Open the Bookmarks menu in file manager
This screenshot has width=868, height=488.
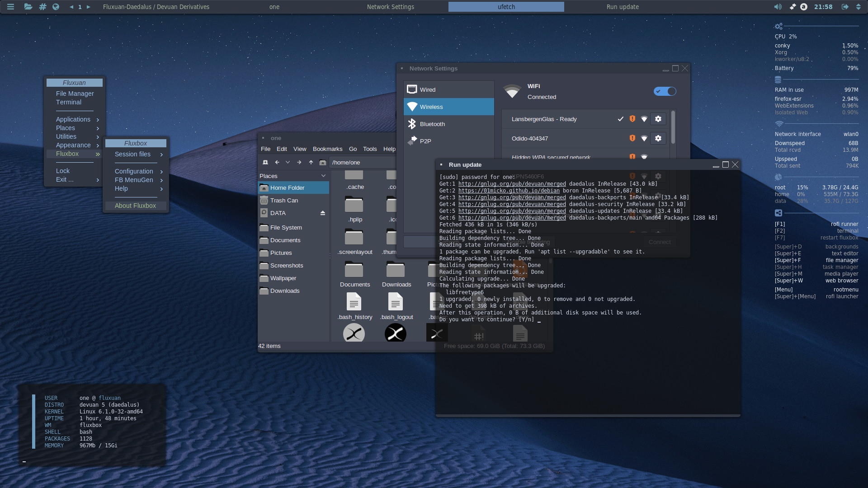click(327, 149)
